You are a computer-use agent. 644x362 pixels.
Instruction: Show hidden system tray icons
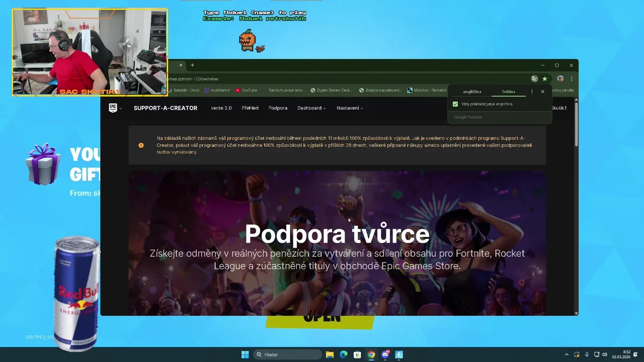(x=567, y=354)
